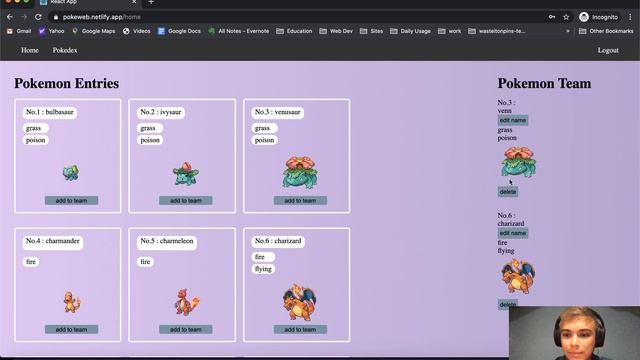Expand the Sites bookmarks folder
This screenshot has height=360, width=640.
click(x=371, y=31)
